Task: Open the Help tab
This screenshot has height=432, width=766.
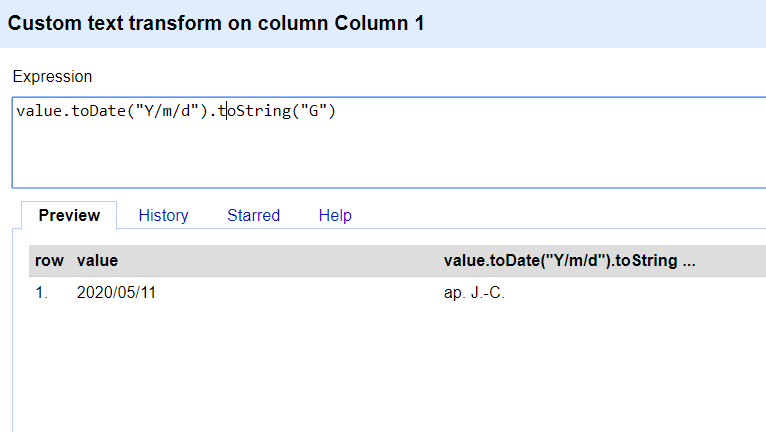Action: tap(335, 215)
